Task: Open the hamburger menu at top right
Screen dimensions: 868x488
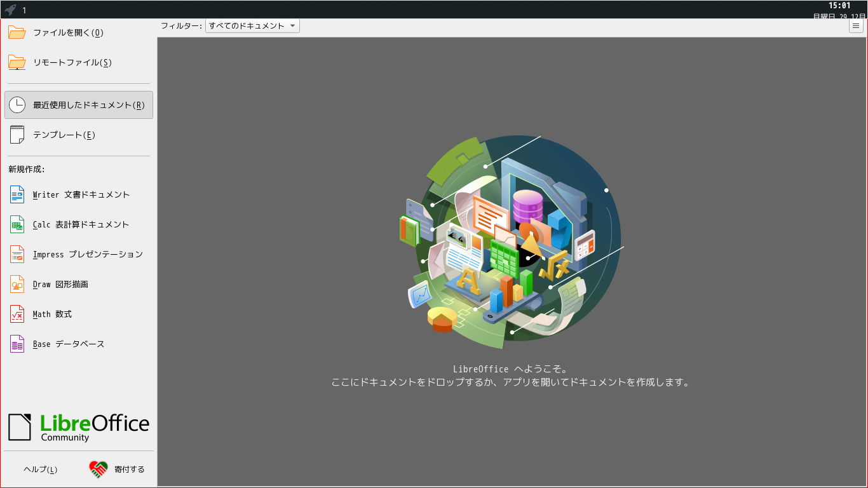Action: point(856,26)
